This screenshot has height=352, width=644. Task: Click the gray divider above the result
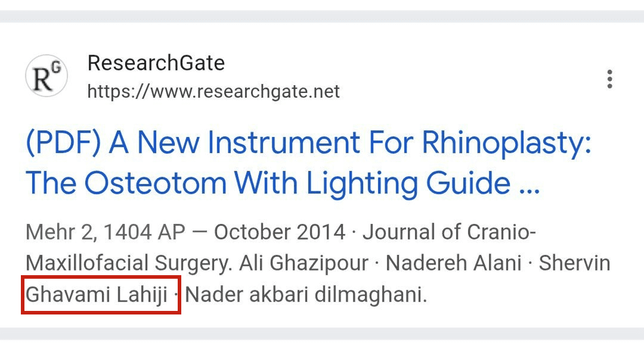(322, 16)
